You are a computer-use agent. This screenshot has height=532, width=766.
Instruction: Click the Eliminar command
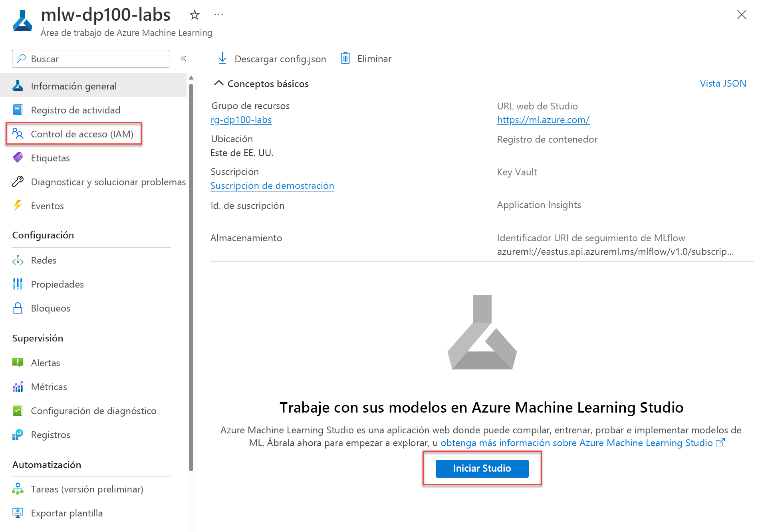point(366,58)
